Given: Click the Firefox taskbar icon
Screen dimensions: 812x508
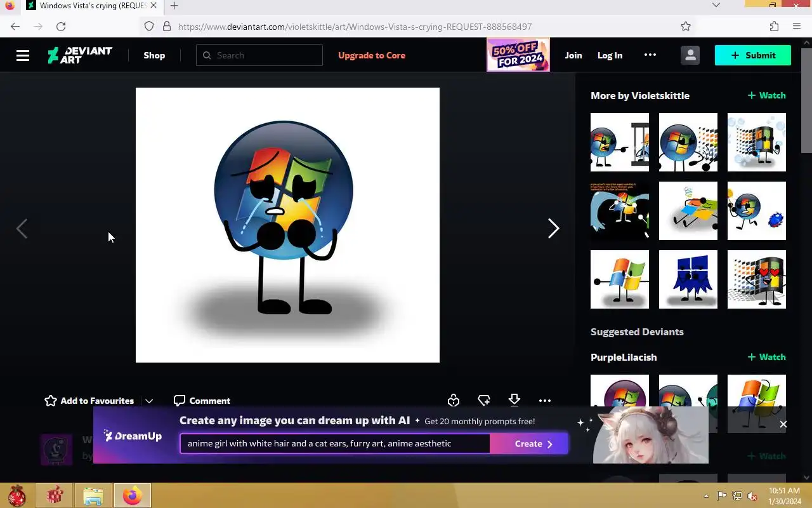Looking at the screenshot, I should (x=133, y=495).
